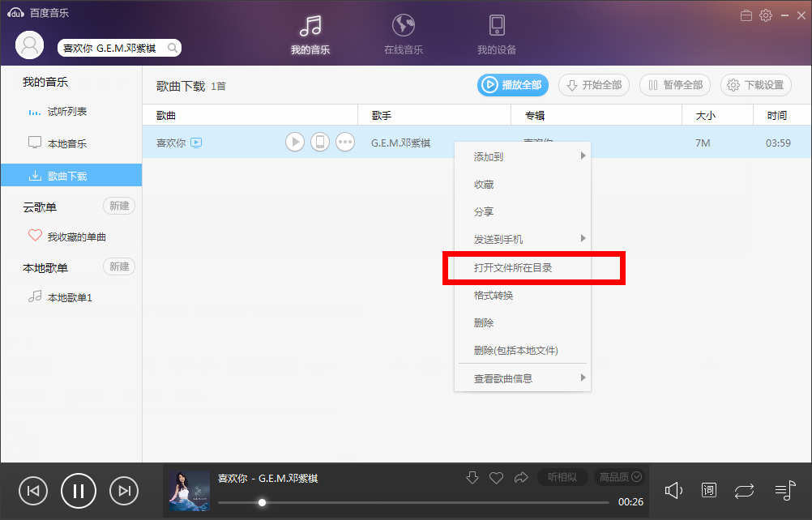Select 本地音乐 in sidebar

tap(71, 143)
